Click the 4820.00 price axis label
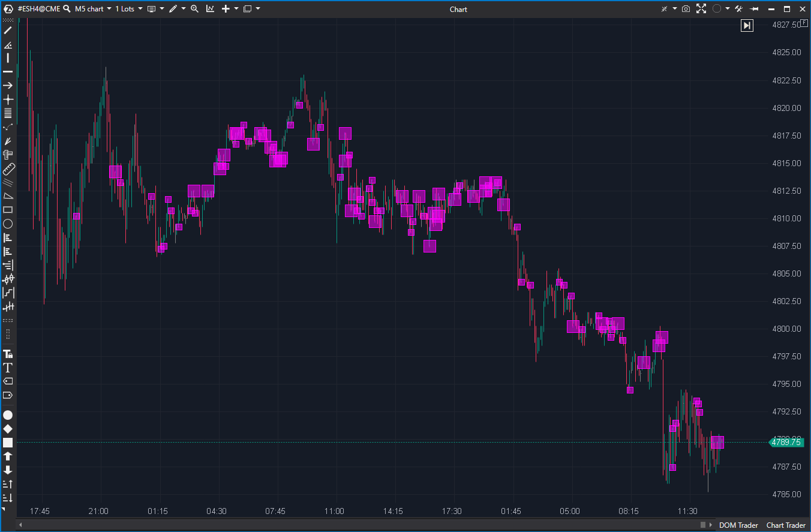Viewport: 811px width, 532px height. [787, 108]
